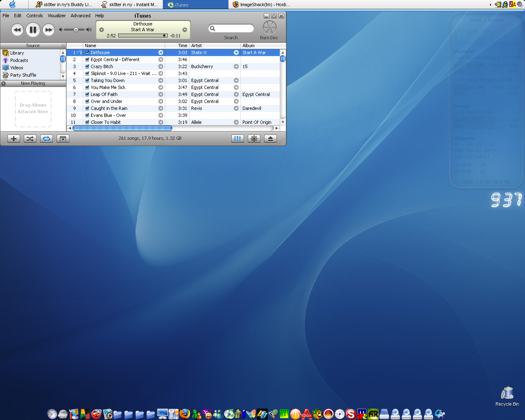
Task: Uncheck the Leap Of Faith checkbox
Action: pyautogui.click(x=87, y=94)
